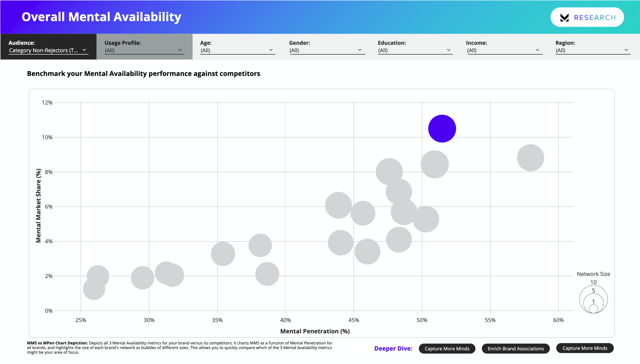640x364 pixels.
Task: Select the Network Size legend circles
Action: [594, 299]
